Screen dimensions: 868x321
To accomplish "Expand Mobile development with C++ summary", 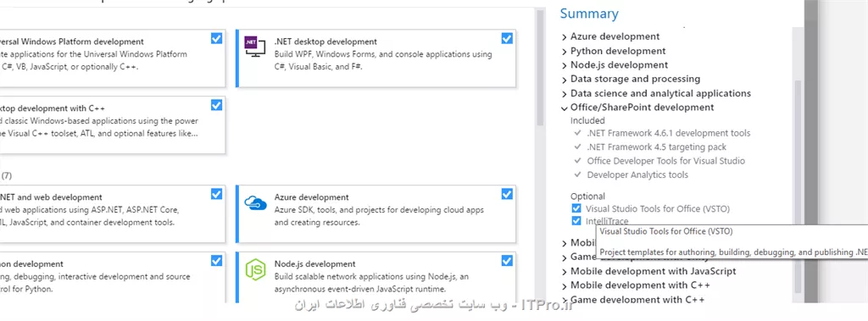I will [564, 285].
